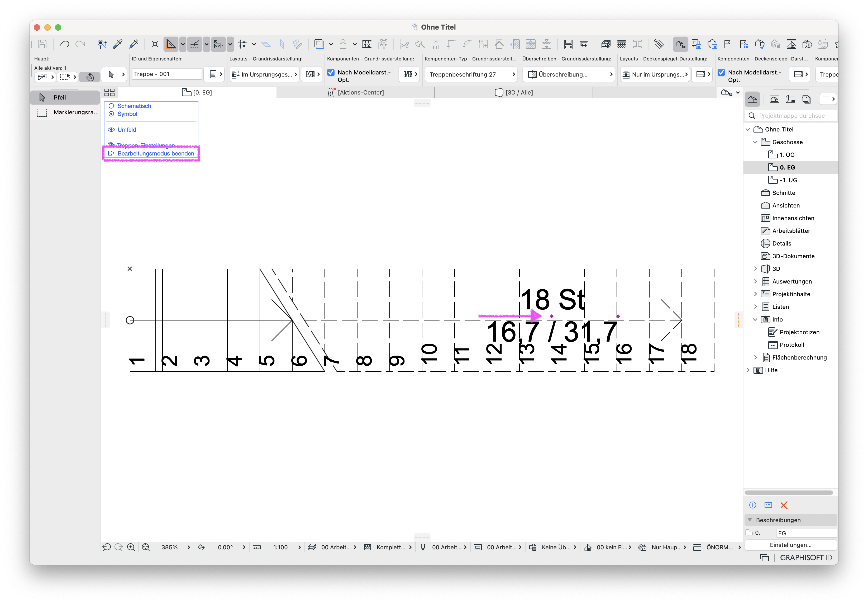Toggle the snap guides icon
Viewport: 868px width, 604px height.
(x=195, y=44)
